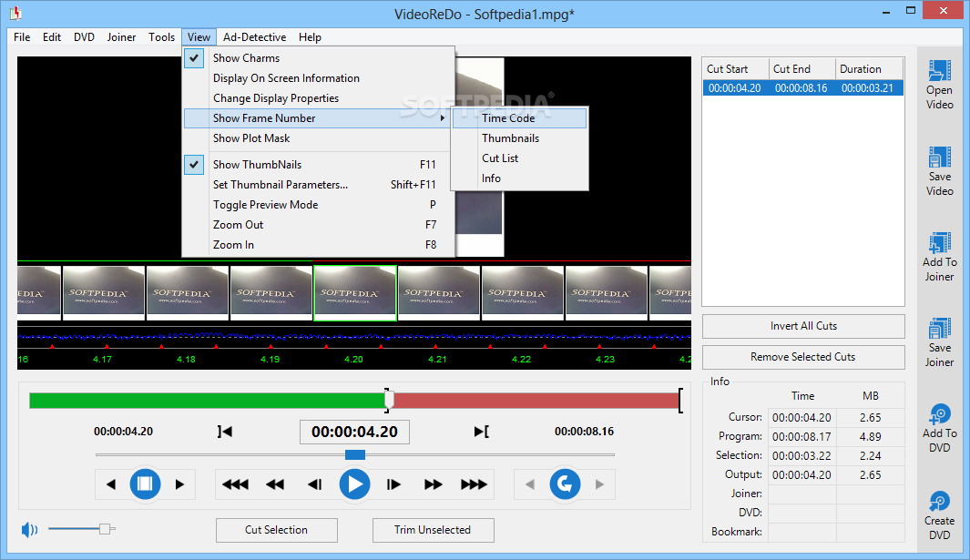The height and width of the screenshot is (560, 970).
Task: Mute audio with the speaker icon
Action: 29,530
